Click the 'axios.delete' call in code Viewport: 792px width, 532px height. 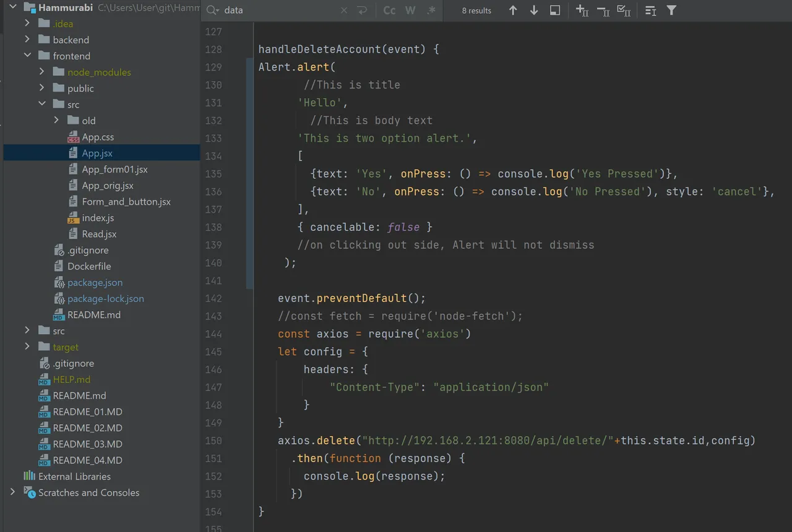[316, 440]
